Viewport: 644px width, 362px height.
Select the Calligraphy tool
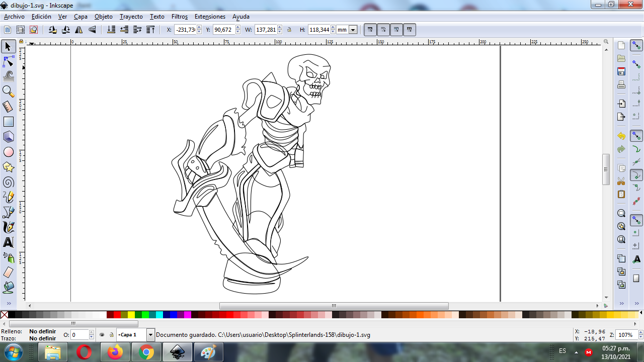coord(8,227)
